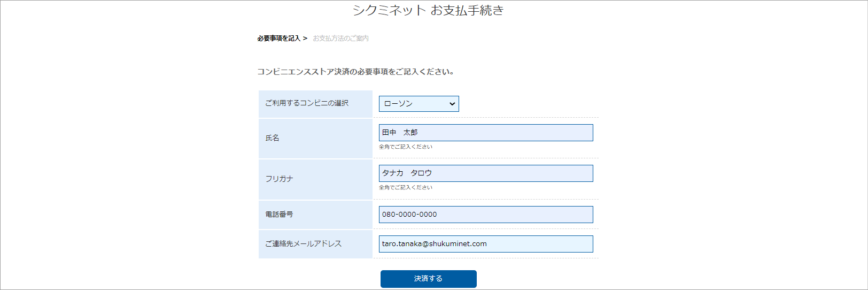Click the 全角でご記入ください hint under フリガナ field
The height and width of the screenshot is (290, 868).
405,187
